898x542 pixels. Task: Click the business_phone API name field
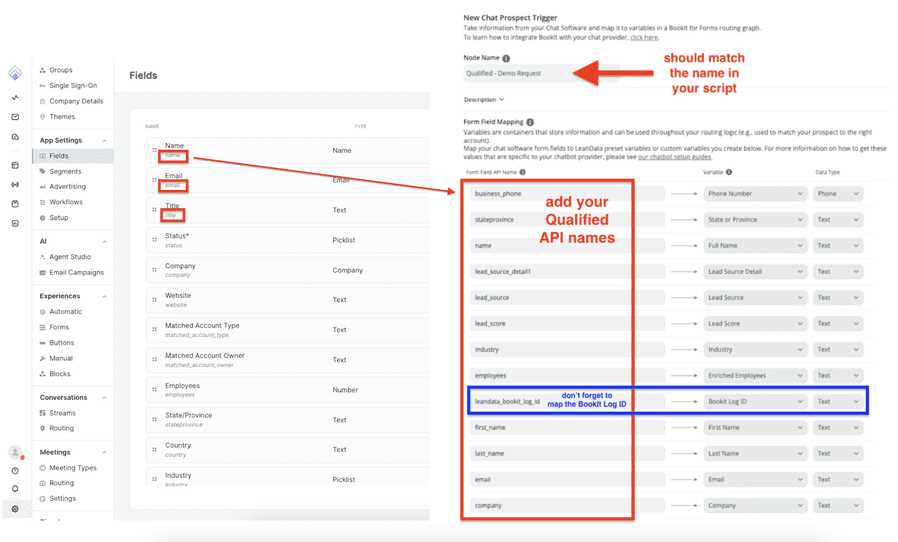[567, 194]
